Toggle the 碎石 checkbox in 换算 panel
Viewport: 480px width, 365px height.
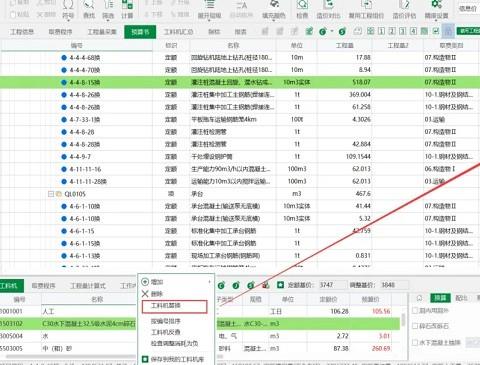(415, 326)
